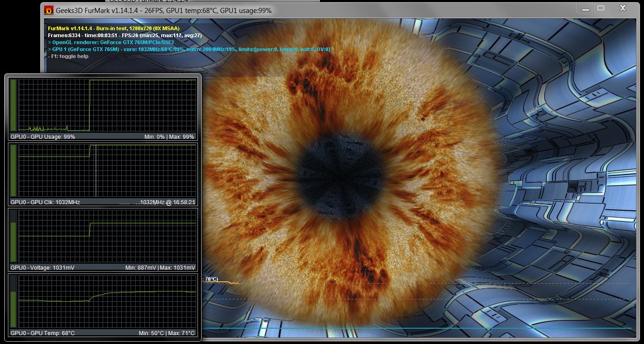The height and width of the screenshot is (344, 644).
Task: Click the green level bar beside GPU Temp graph
Action: coord(13,301)
